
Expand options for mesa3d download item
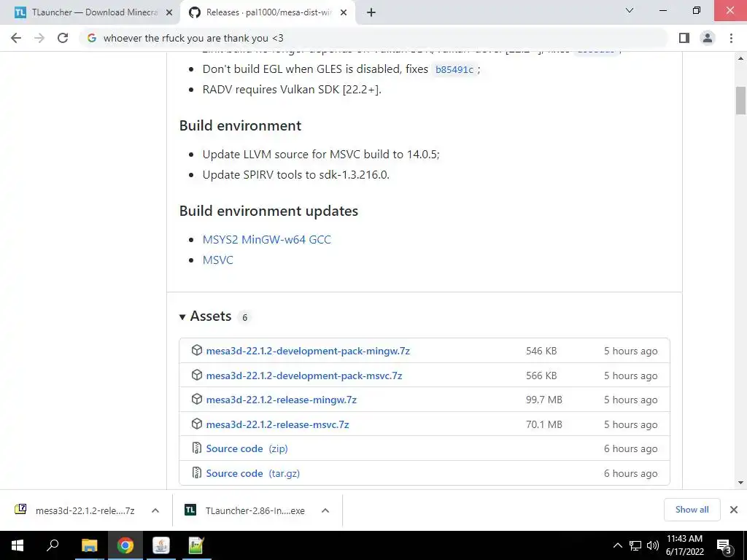point(155,510)
